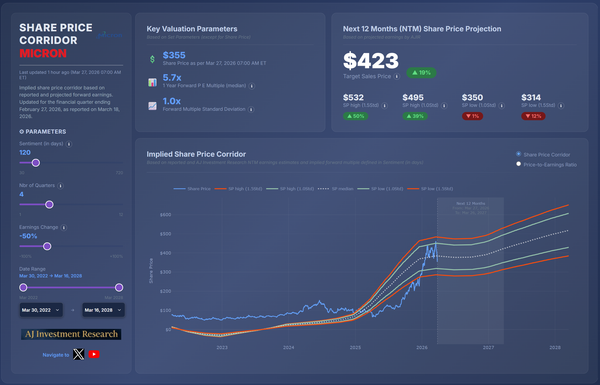The image size is (600, 385).
Task: Click the line chart icon beside 1.0x
Action: click(152, 106)
